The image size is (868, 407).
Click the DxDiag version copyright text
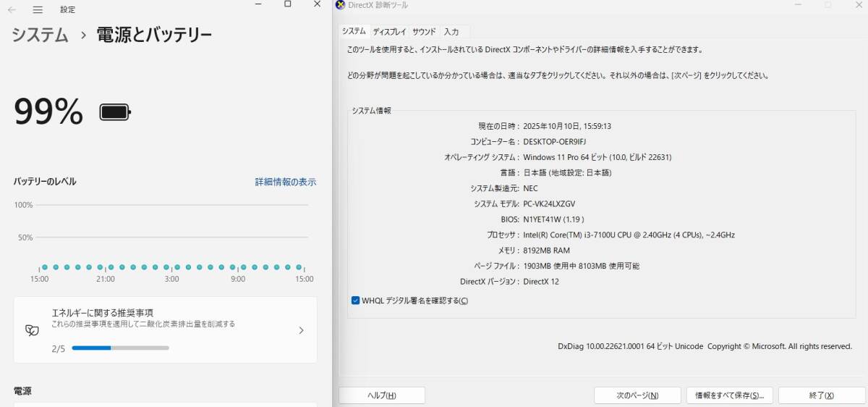pyautogui.click(x=705, y=346)
